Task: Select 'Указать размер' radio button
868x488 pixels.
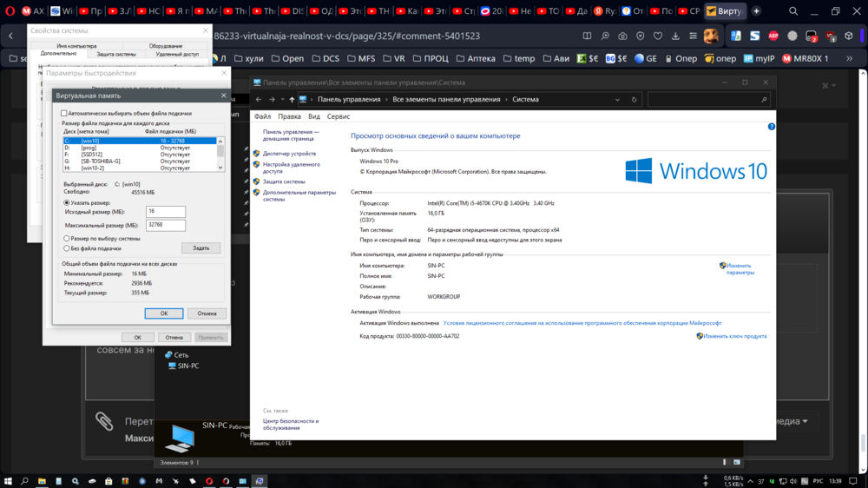Action: coord(67,202)
